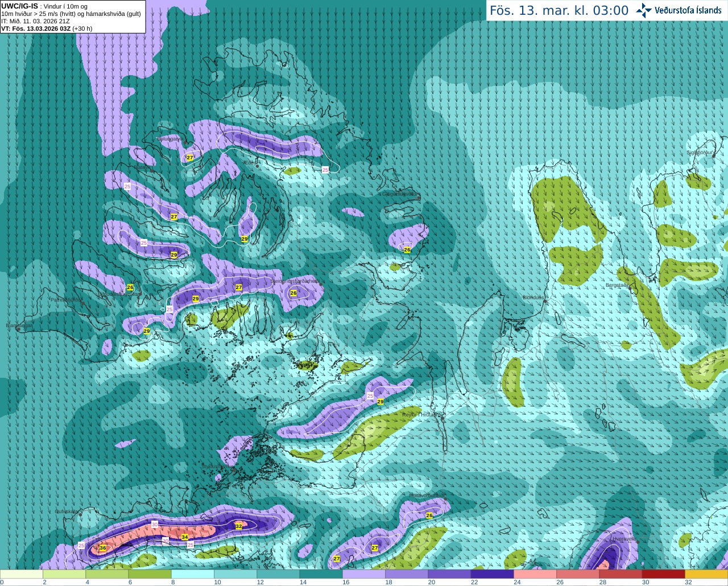Pick the pink 24–26 legend swatch
This screenshot has height=586, width=728.
[535, 574]
